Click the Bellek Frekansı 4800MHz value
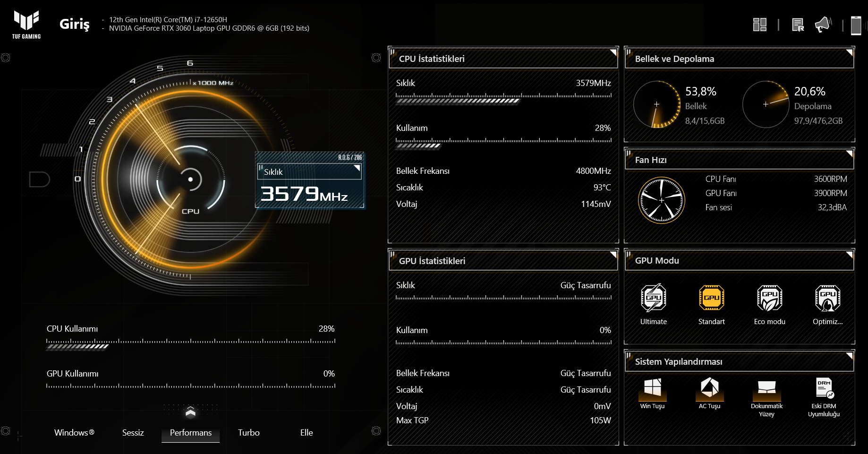Image resolution: width=868 pixels, height=454 pixels. point(593,171)
